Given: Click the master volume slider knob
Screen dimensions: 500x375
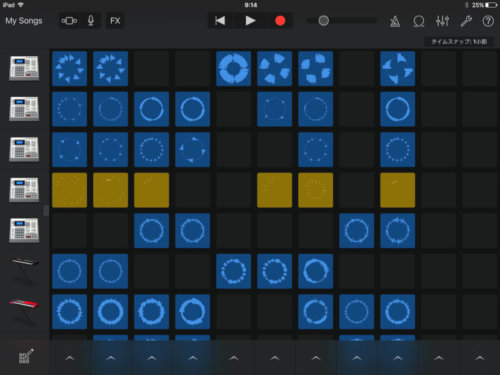Looking at the screenshot, I should [323, 21].
